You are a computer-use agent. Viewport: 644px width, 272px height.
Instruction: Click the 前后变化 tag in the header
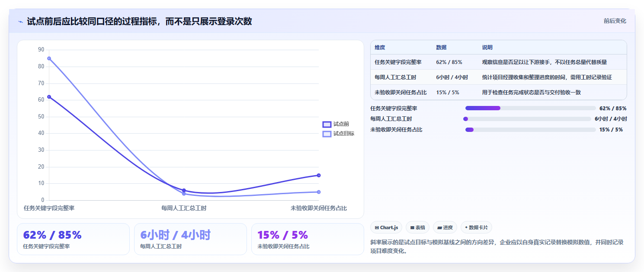[615, 21]
